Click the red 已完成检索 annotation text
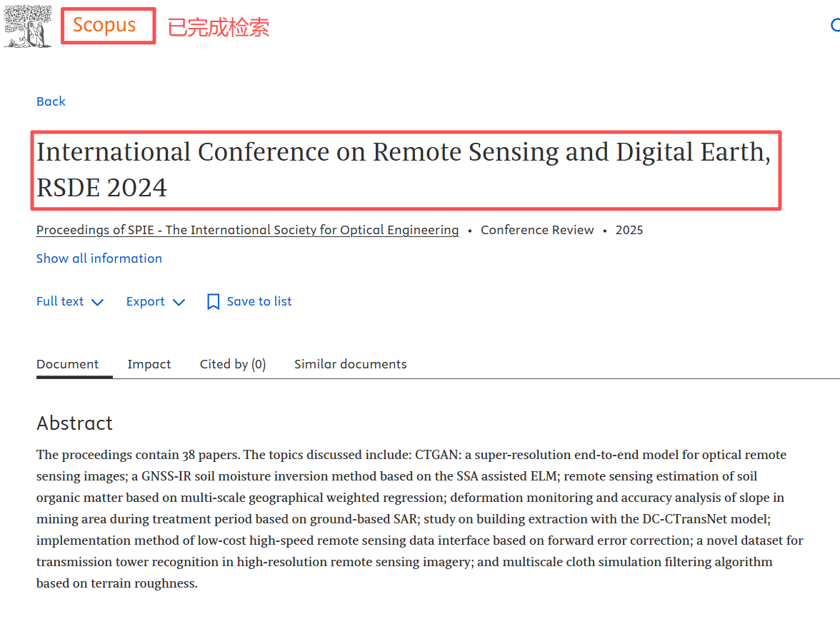The height and width of the screenshot is (634, 840). click(x=219, y=27)
